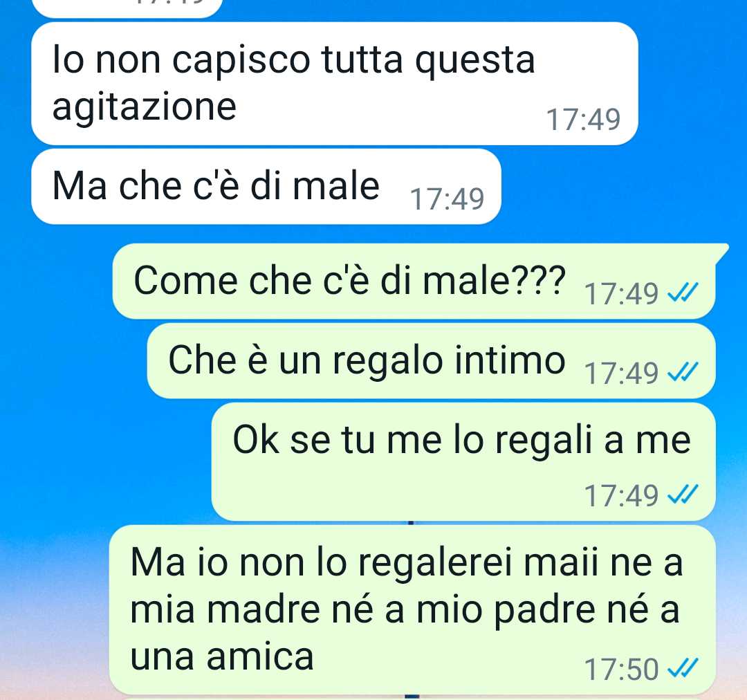Select received message 'Ma che c'è di male'
The width and height of the screenshot is (747, 700).
[x=266, y=186]
